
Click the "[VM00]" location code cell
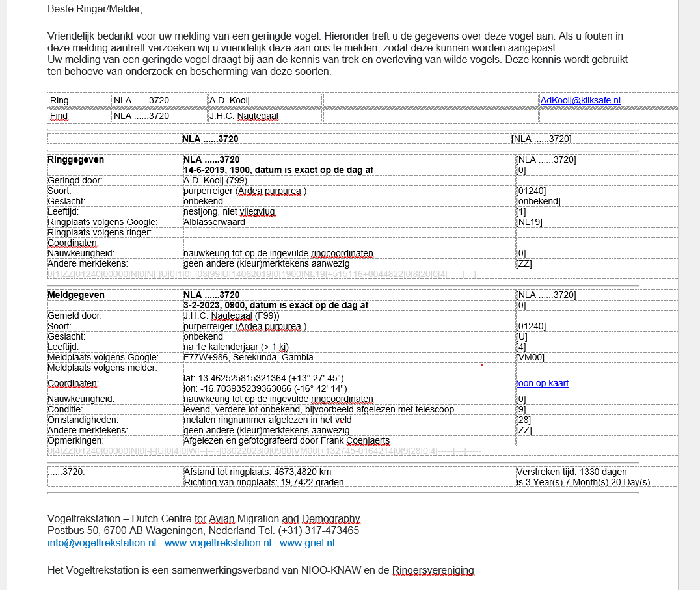pos(530,357)
